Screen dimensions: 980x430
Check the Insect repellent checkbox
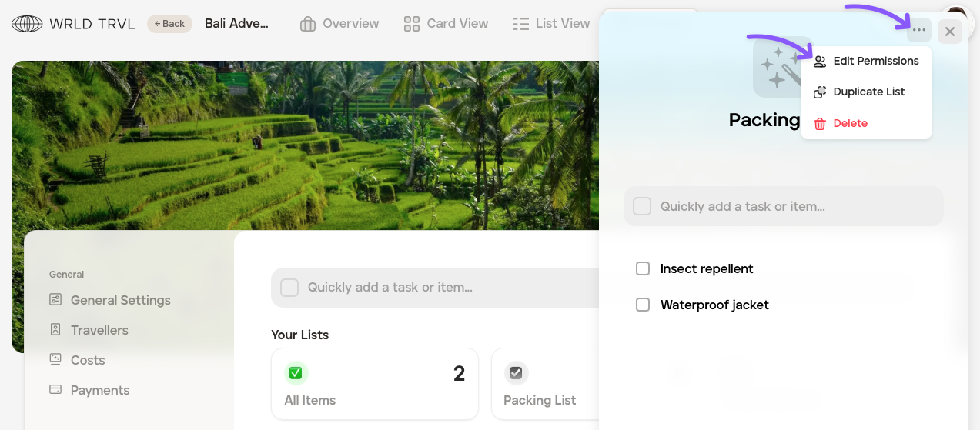[x=643, y=268]
